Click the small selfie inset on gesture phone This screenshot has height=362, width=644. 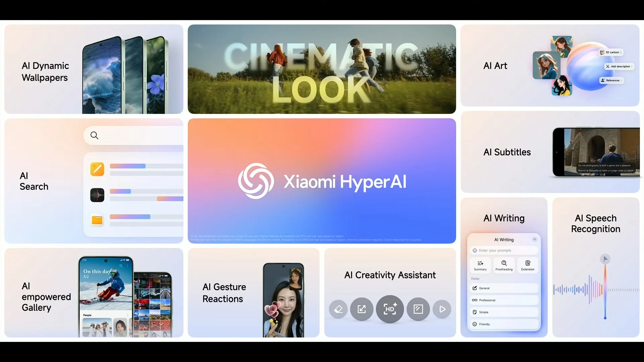tap(296, 279)
